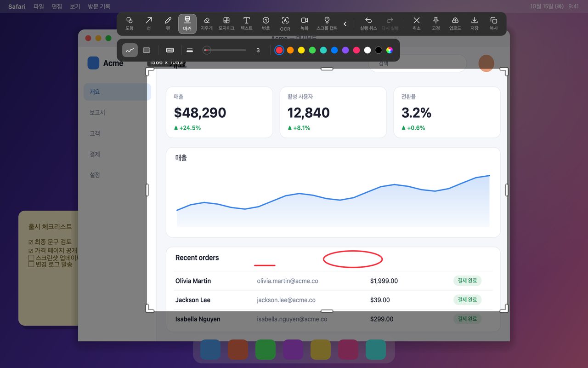
Task: Run OCR text recognition tool
Action: pyautogui.click(x=285, y=24)
